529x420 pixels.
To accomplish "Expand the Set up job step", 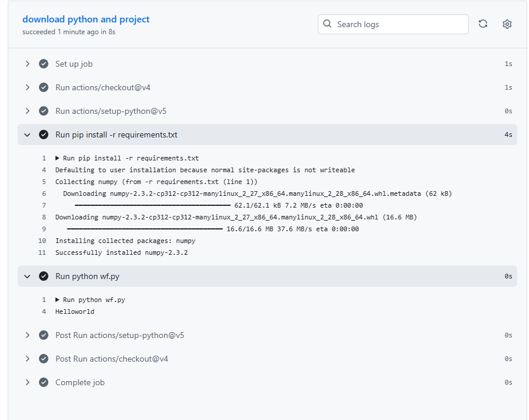I will [x=27, y=64].
